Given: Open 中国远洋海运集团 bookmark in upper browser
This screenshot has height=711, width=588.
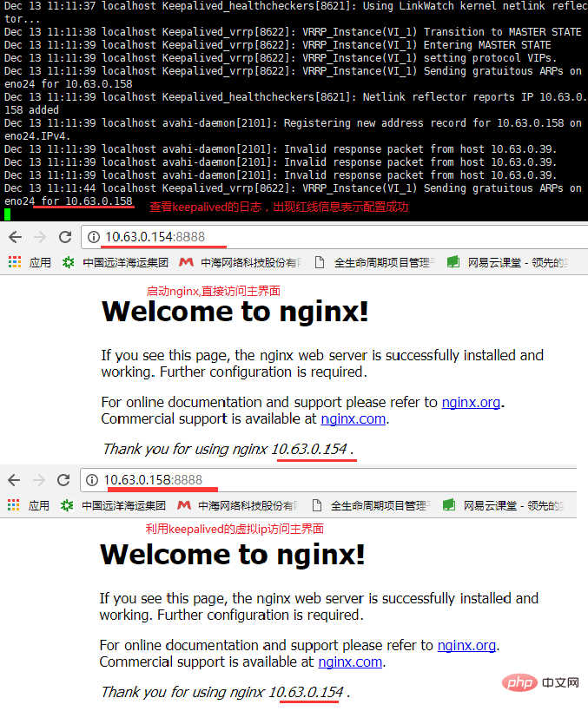Looking at the screenshot, I should point(126,262).
